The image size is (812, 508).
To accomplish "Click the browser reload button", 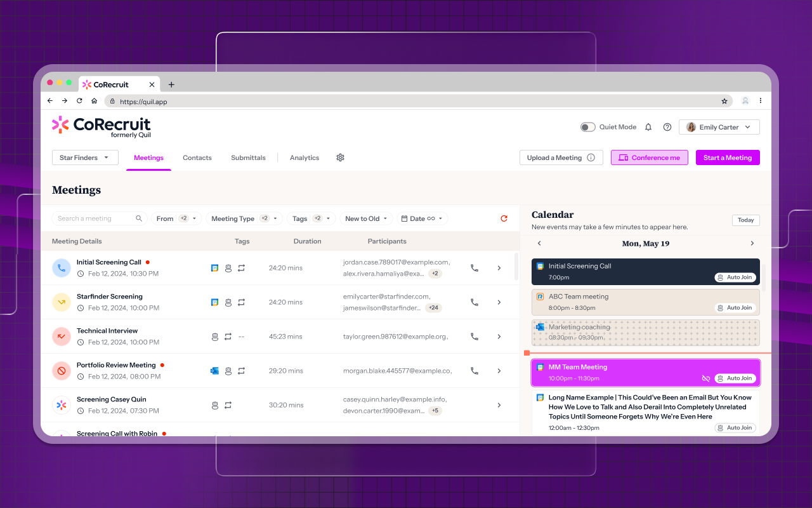I will (x=79, y=101).
